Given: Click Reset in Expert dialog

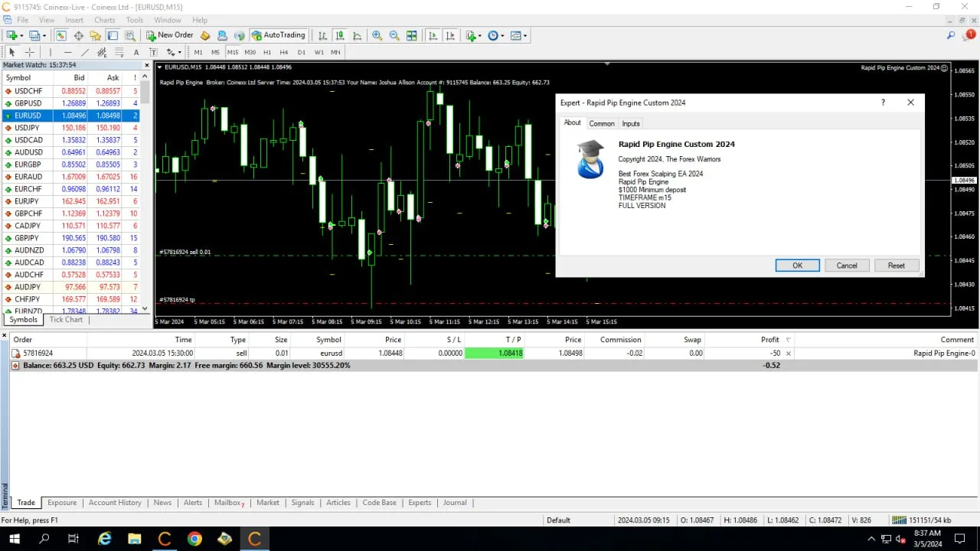Looking at the screenshot, I should [x=897, y=266].
